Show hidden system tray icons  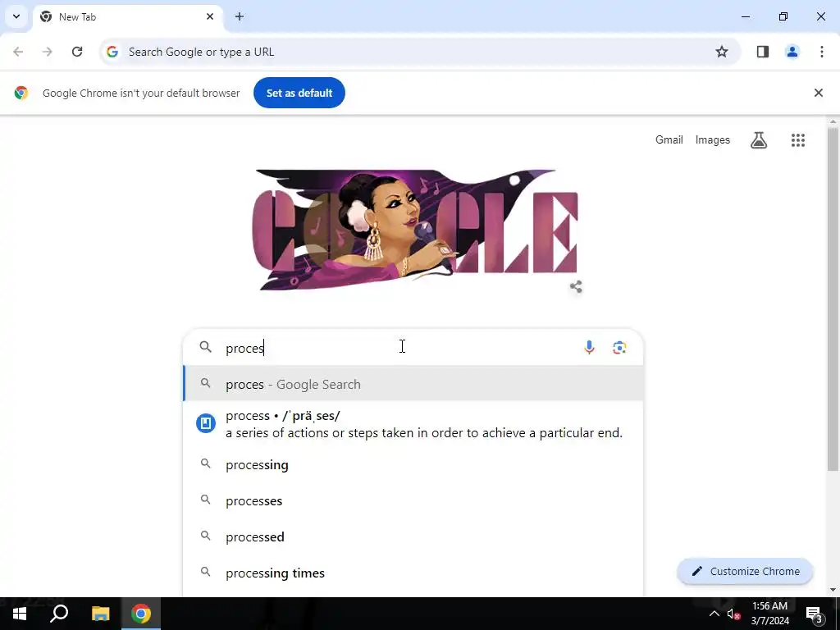(x=714, y=614)
